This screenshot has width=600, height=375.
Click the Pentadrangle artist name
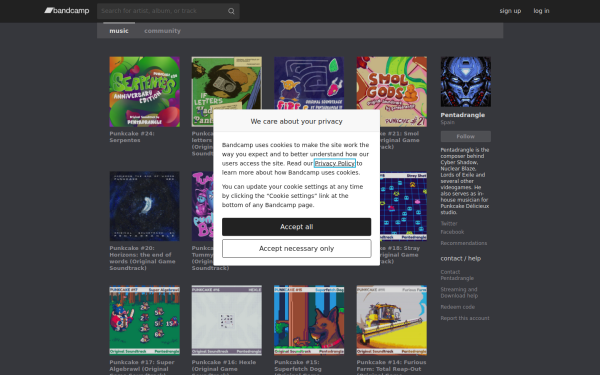pyautogui.click(x=463, y=115)
